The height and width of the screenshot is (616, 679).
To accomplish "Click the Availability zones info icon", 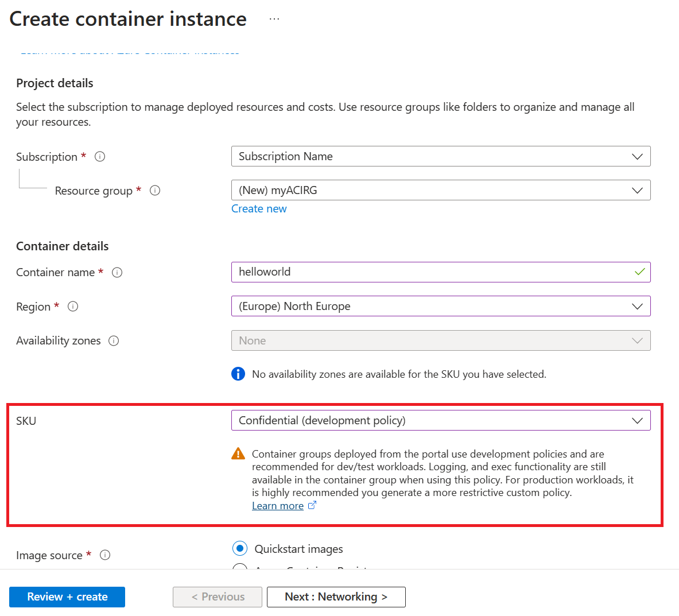I will coord(114,340).
